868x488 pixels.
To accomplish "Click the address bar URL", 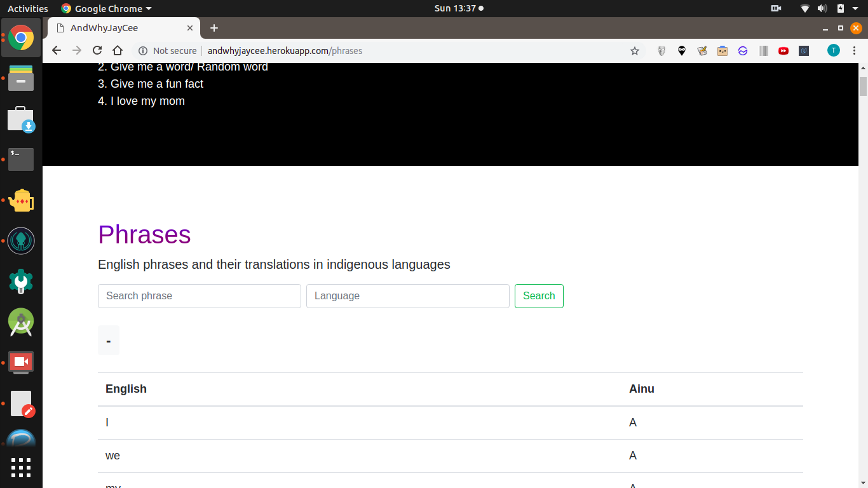I will (x=285, y=51).
